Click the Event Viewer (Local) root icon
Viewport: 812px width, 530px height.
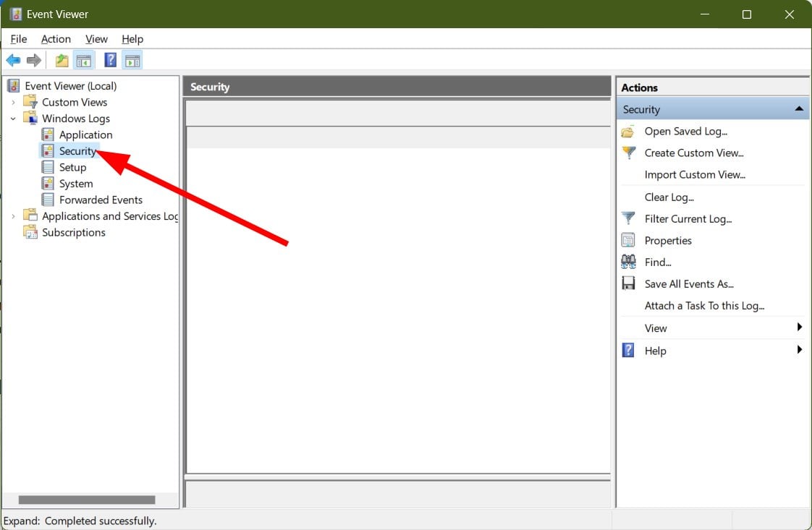pos(14,86)
